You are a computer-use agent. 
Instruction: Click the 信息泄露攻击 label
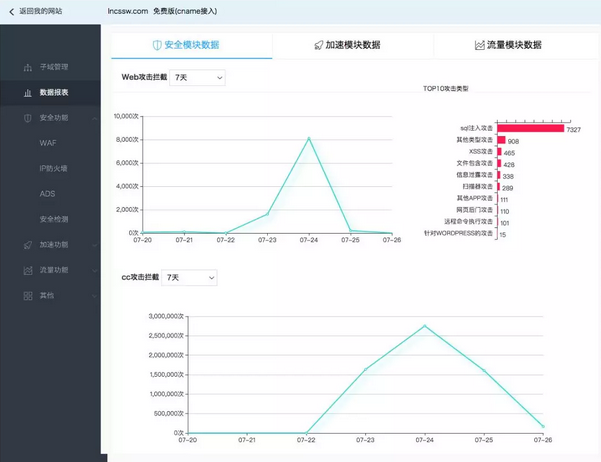(475, 175)
